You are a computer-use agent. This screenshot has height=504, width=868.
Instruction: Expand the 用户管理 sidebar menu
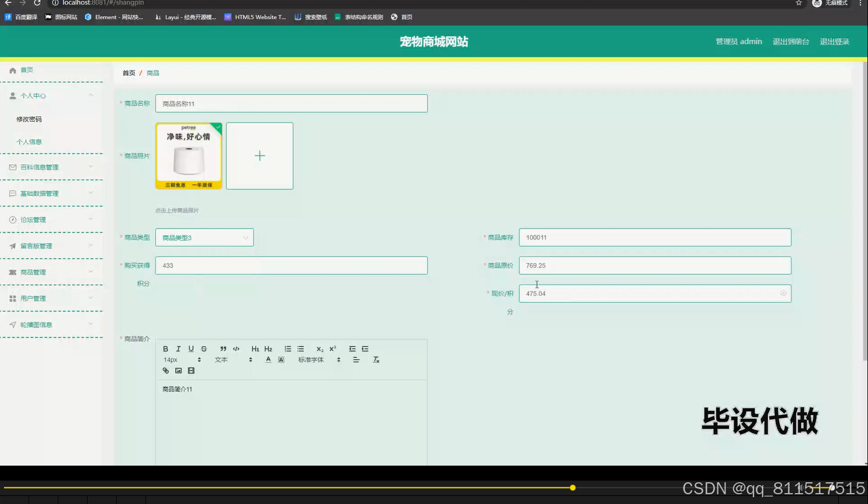point(52,298)
